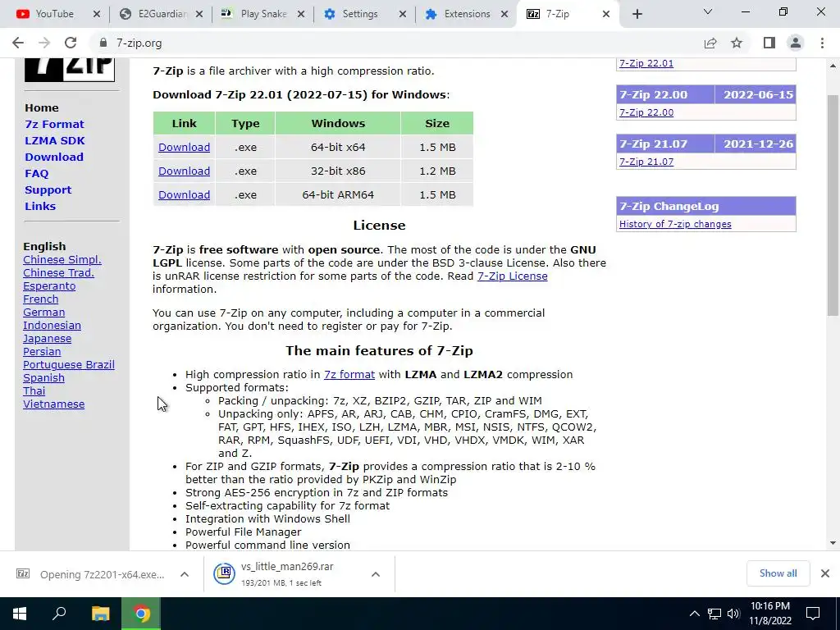840x630 pixels.
Task: View site info via lock icon
Action: click(103, 43)
